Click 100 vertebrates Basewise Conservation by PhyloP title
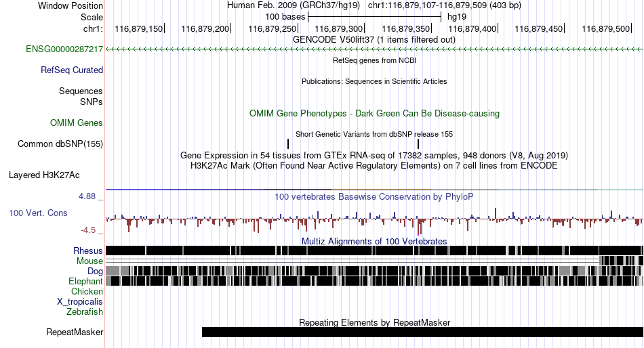 click(x=374, y=196)
